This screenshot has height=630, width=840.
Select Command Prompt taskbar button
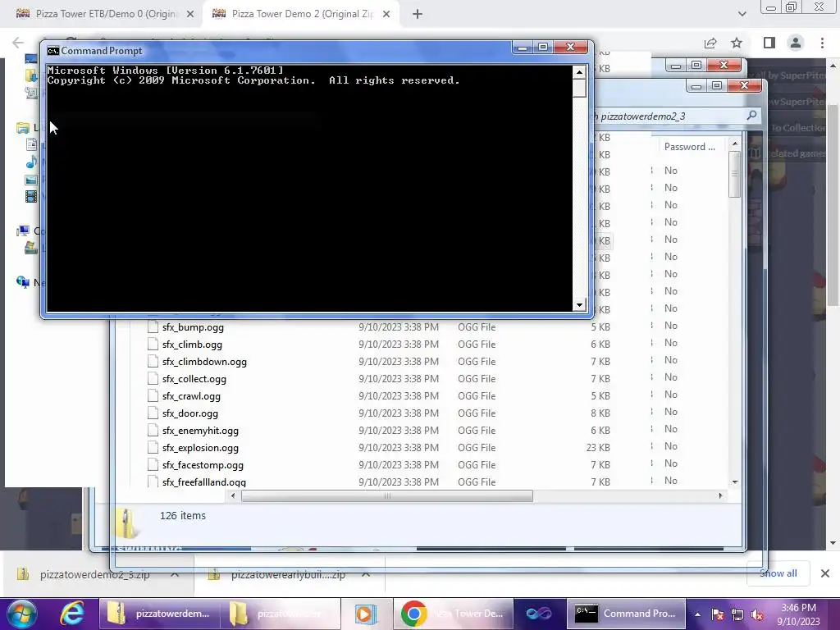pos(626,614)
